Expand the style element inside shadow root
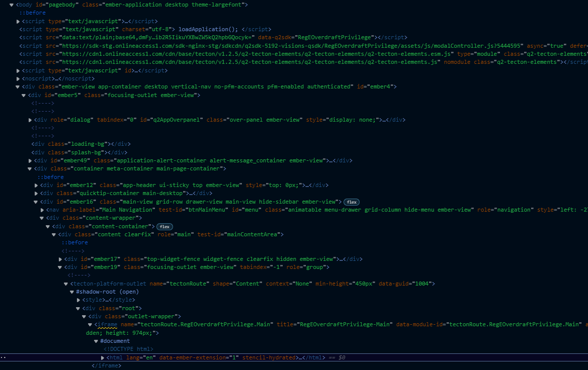 78,300
